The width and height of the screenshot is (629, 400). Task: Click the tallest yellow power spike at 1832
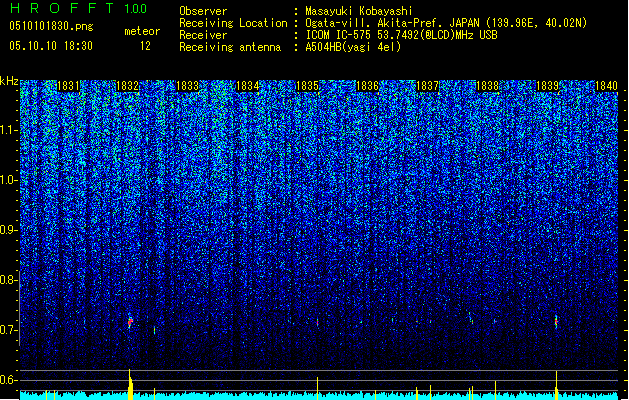coord(130,384)
